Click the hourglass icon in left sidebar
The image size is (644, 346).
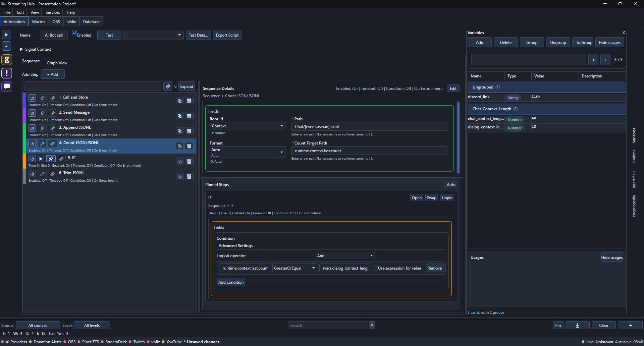(6, 60)
